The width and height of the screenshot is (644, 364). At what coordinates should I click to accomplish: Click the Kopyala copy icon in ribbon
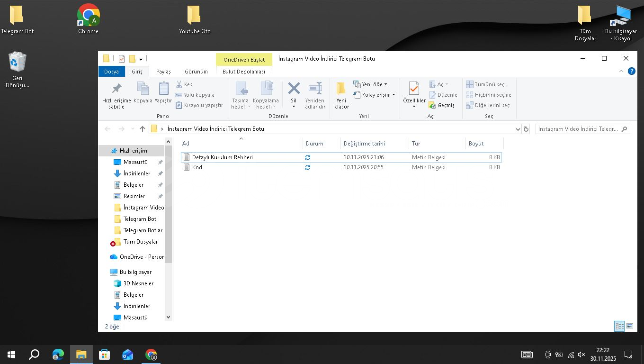(143, 89)
